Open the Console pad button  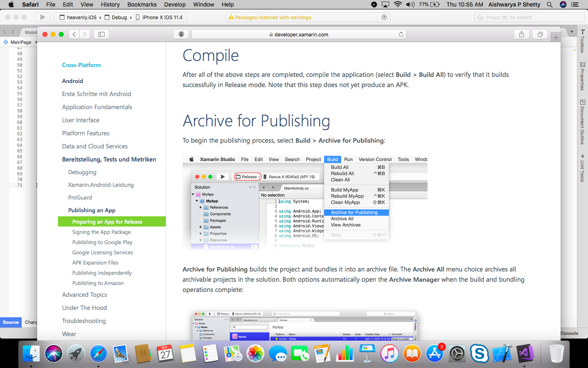click(x=569, y=333)
